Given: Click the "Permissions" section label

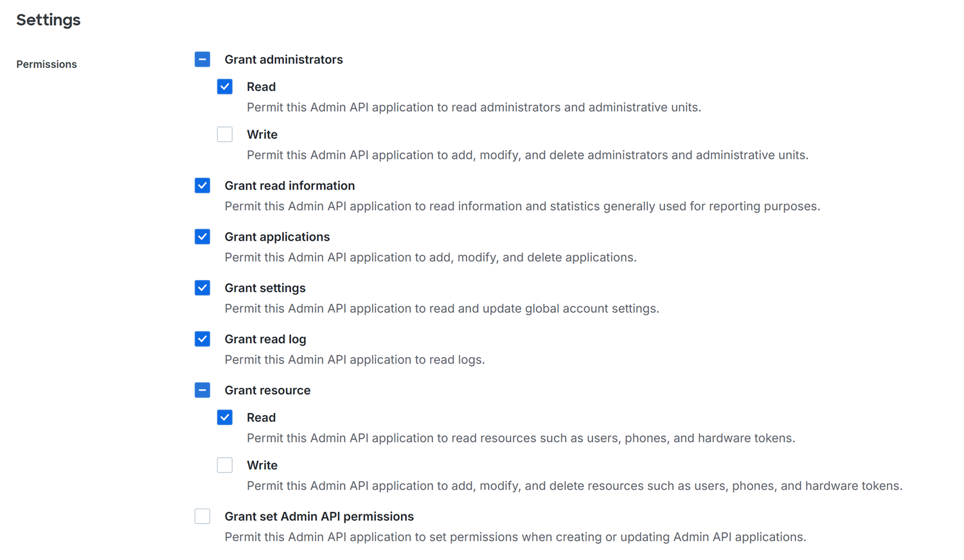Looking at the screenshot, I should tap(46, 64).
